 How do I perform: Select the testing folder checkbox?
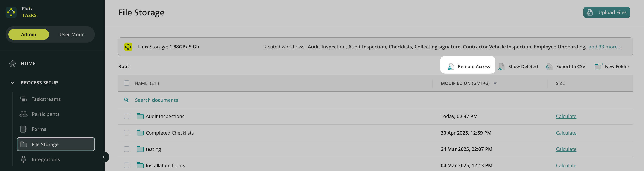coord(126,149)
